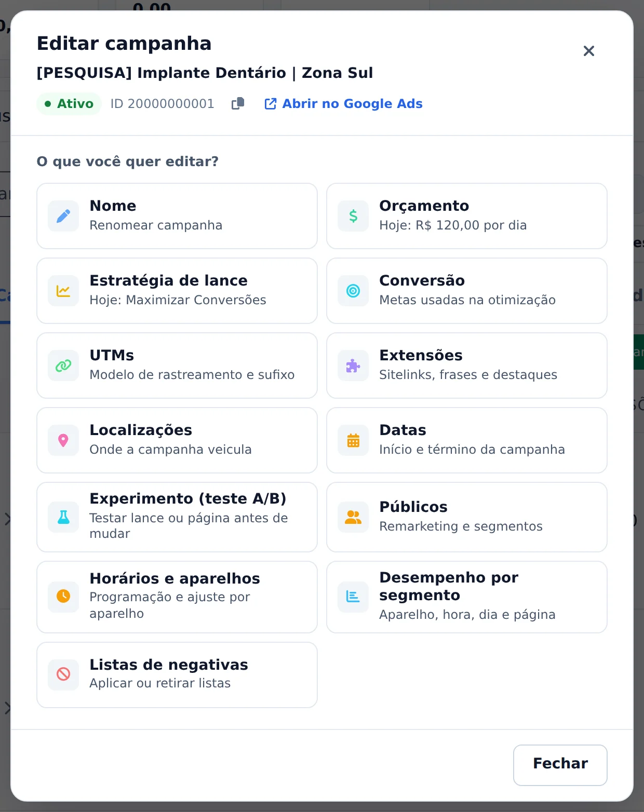644x812 pixels.
Task: Click 'Renomear campanha' text
Action: (156, 225)
